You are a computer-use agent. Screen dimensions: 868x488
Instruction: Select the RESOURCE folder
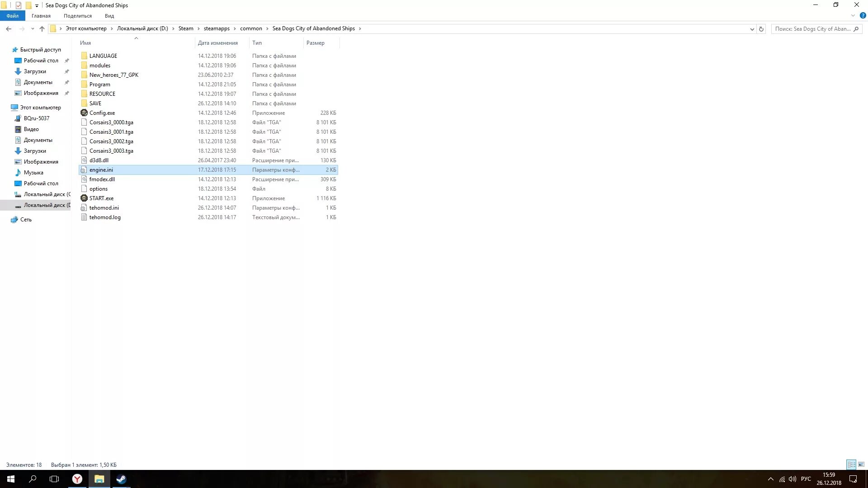102,94
